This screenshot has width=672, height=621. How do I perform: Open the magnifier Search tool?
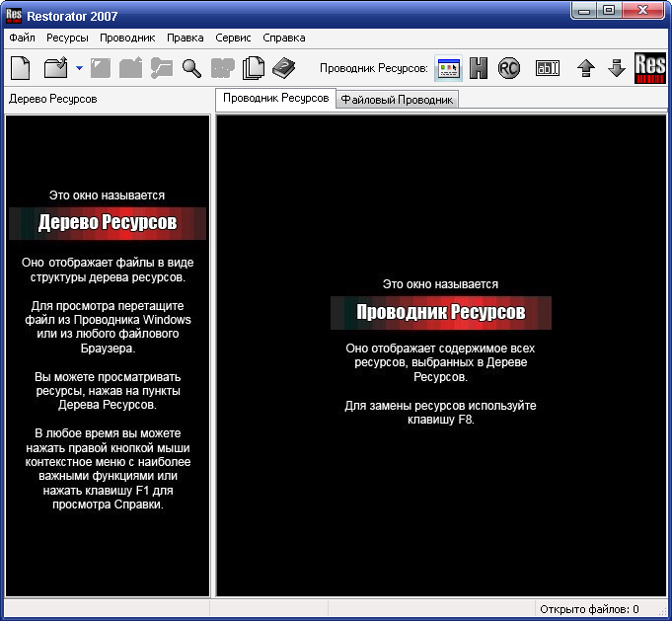(x=191, y=68)
